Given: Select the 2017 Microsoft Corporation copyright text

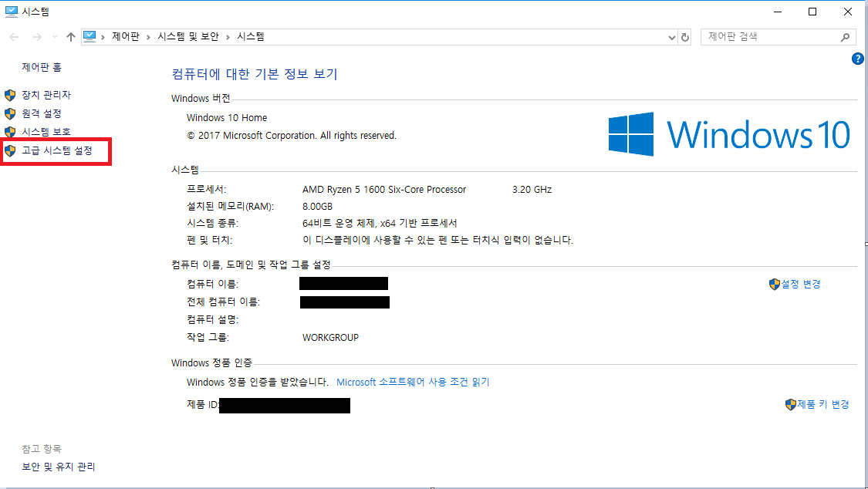Looking at the screenshot, I should click(x=292, y=136).
